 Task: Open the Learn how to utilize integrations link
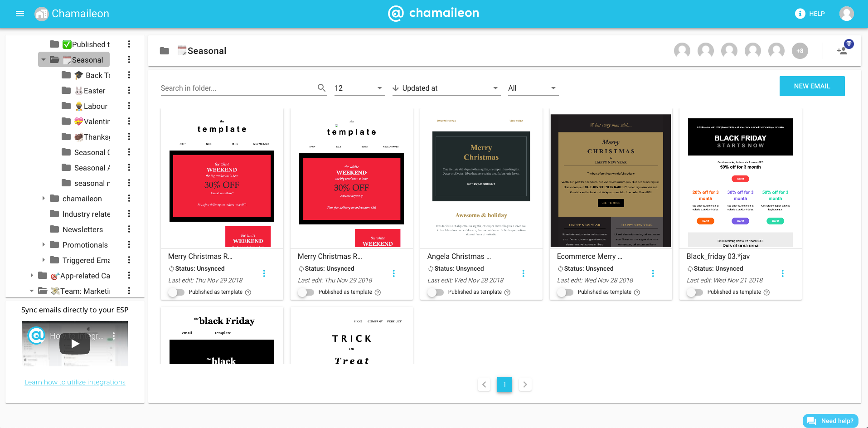pyautogui.click(x=74, y=382)
